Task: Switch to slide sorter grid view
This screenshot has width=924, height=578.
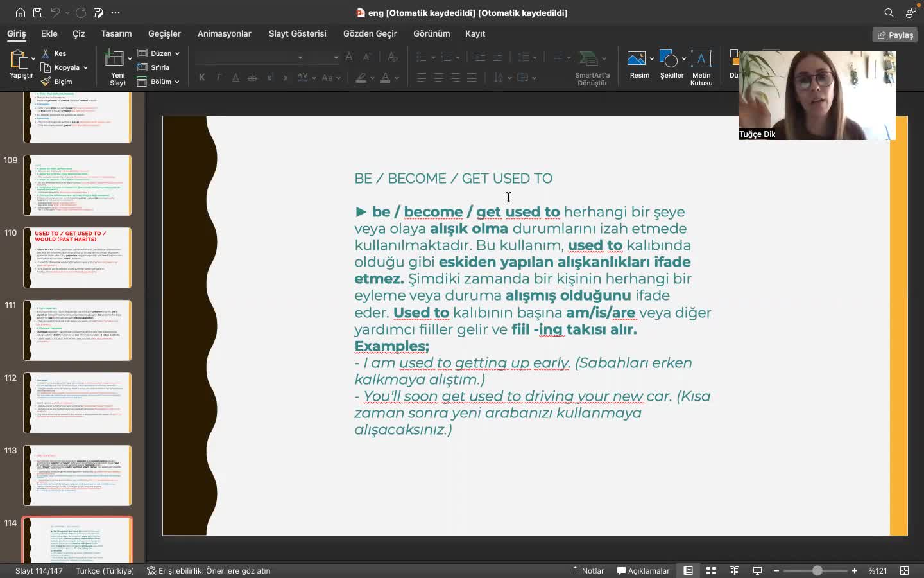Action: tap(711, 570)
